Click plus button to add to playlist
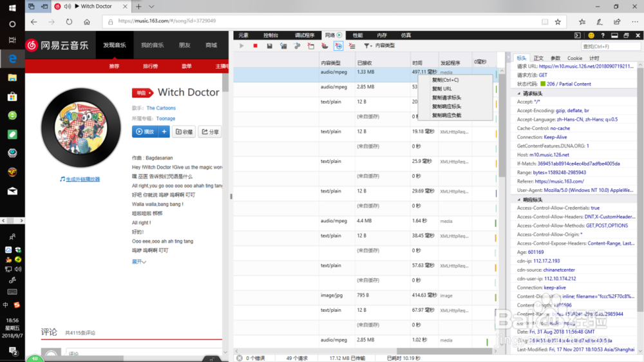 pos(164,132)
